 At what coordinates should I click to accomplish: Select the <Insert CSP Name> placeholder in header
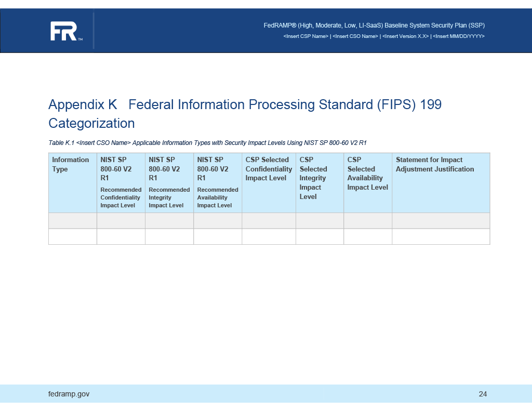click(305, 36)
